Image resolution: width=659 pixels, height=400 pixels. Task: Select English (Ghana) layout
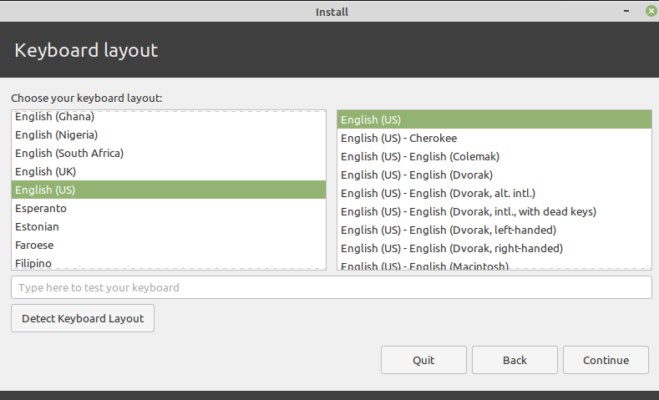[x=55, y=117]
